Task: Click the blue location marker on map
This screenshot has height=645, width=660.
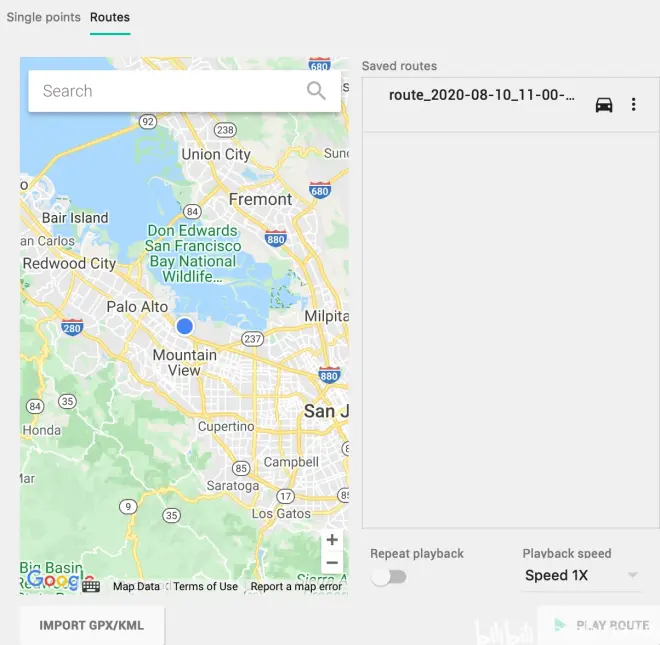Action: 184,326
